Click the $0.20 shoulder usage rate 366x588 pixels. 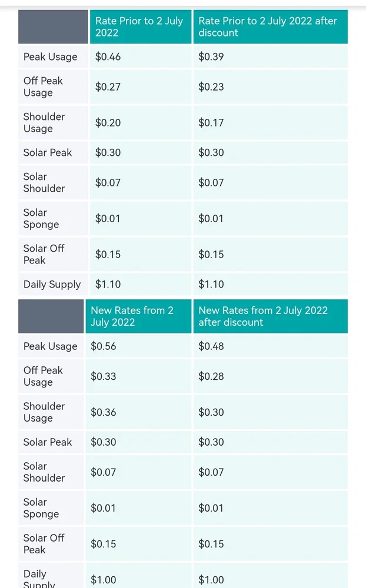pos(108,123)
